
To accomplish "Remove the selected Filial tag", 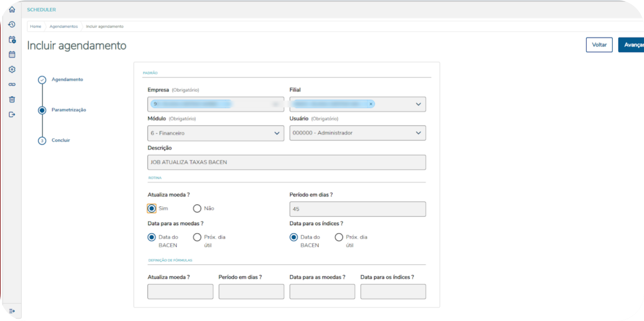I will (371, 104).
